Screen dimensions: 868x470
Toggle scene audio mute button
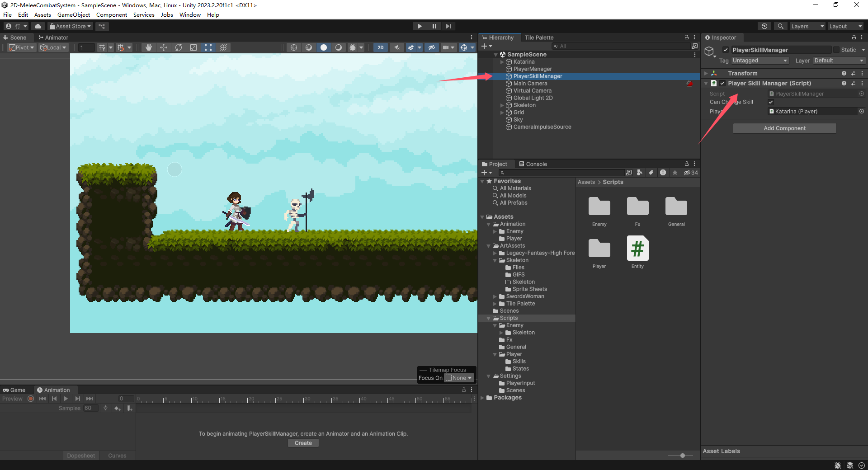[396, 47]
